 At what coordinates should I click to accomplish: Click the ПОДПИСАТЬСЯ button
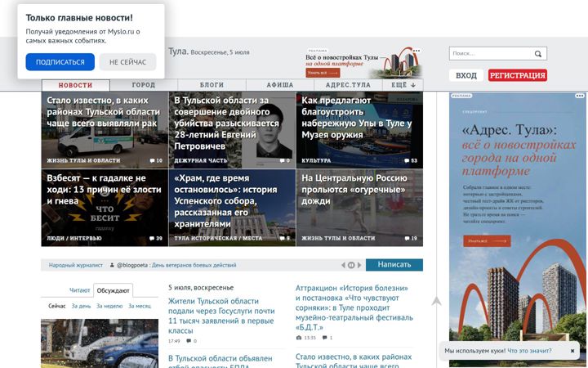click(60, 62)
